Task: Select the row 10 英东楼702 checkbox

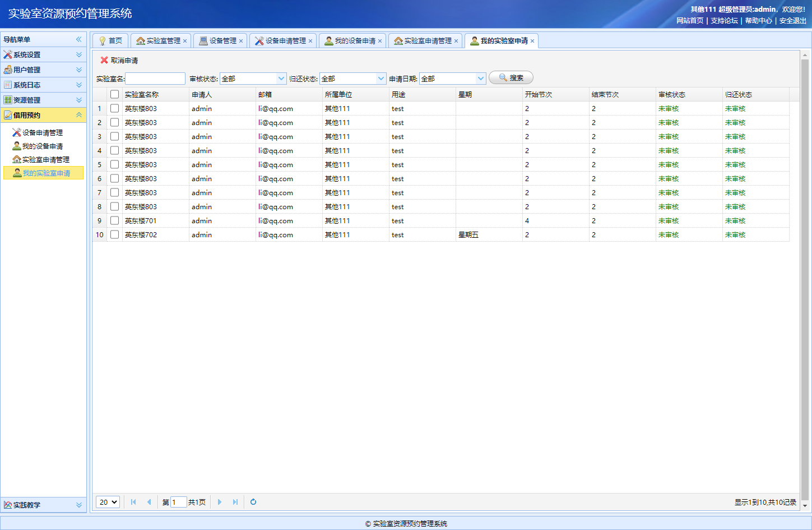Action: pos(114,234)
